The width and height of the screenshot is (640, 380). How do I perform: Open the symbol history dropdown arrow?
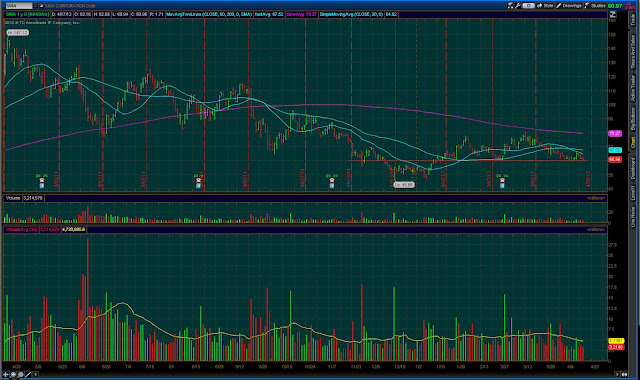tap(35, 6)
